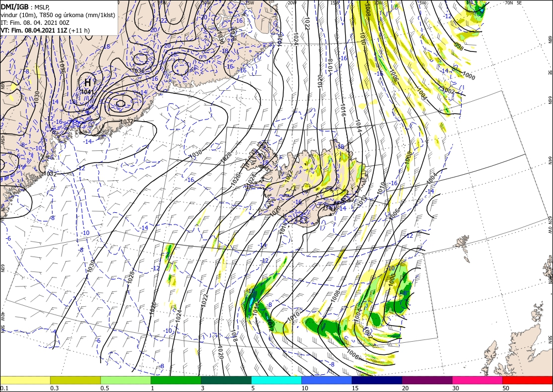Click the 'IT: Fim. 08. 04. 2021 00Z' line
Screen dimensions: 553x392
[34, 23]
